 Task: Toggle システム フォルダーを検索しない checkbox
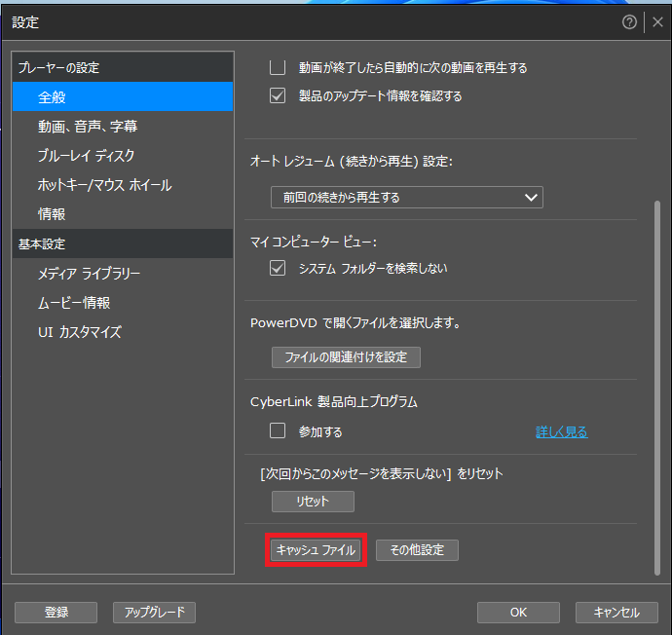[x=278, y=268]
